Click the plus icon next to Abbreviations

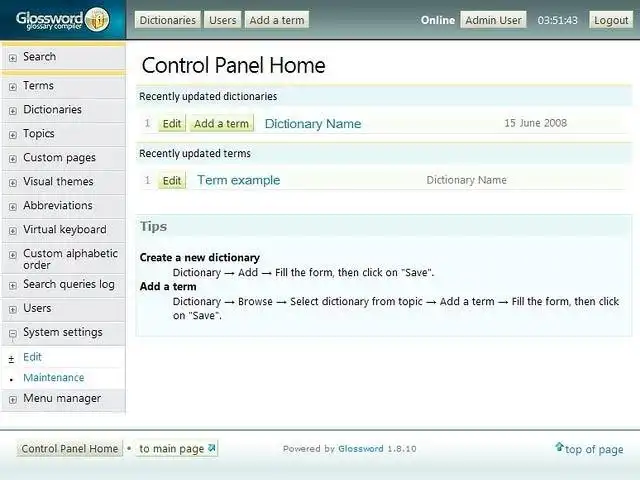coord(13,207)
